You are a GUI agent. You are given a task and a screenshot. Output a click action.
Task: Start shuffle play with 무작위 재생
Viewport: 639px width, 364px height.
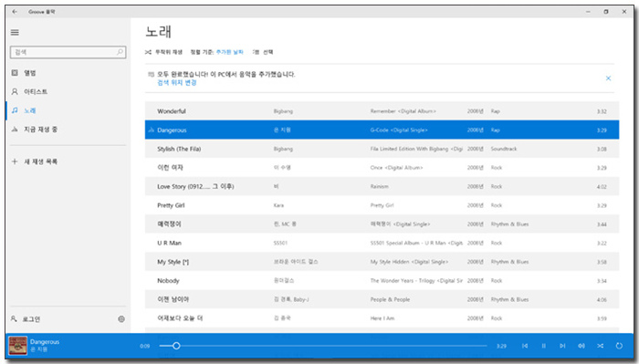click(x=163, y=52)
